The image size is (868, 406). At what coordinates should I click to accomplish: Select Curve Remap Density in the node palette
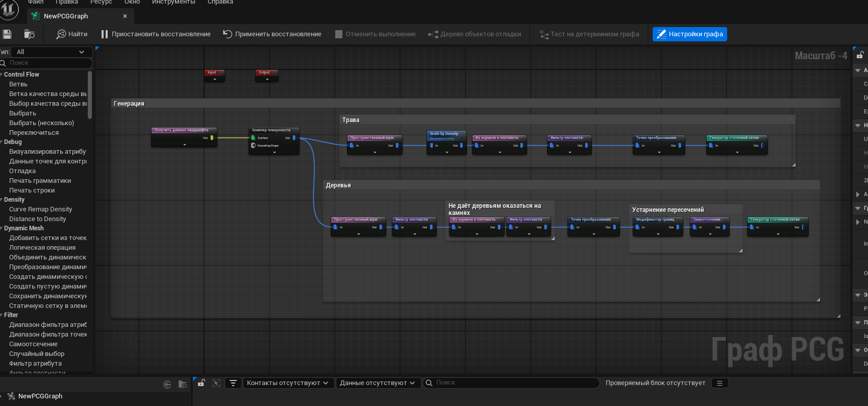pyautogui.click(x=41, y=209)
